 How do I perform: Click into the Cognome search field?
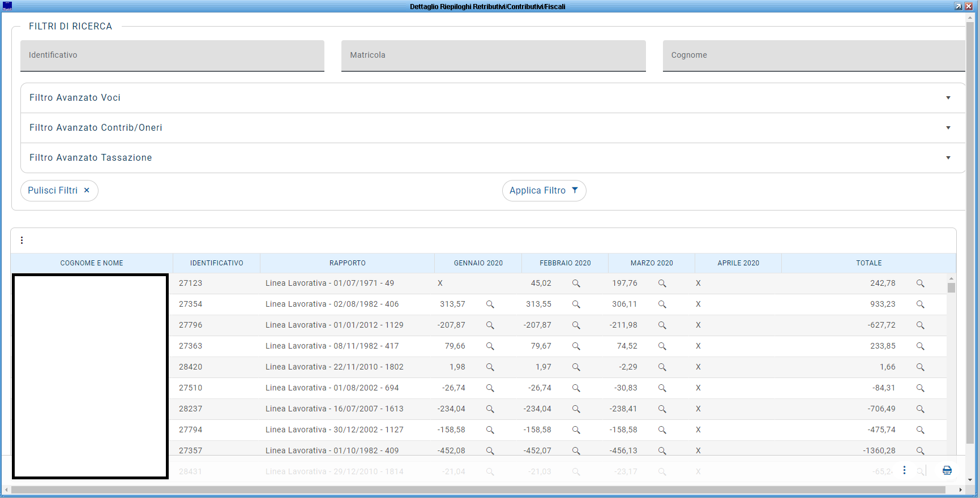point(813,55)
